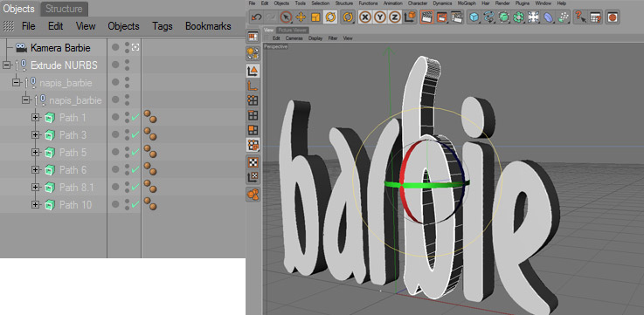Open the Tags menu in Object Manager
The image size is (644, 315).
click(x=163, y=26)
